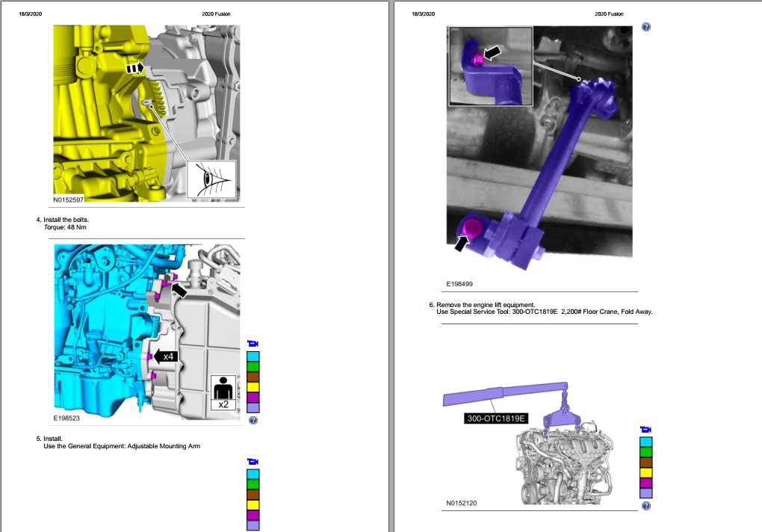
Task: Click the help icon beside the N0152120 caption
Action: (x=646, y=506)
